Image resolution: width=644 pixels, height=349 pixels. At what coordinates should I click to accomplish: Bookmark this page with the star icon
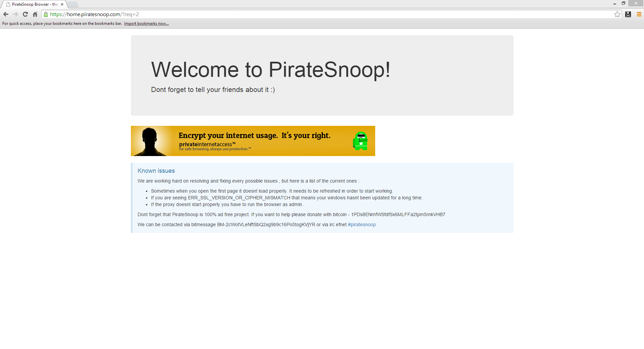click(x=617, y=14)
